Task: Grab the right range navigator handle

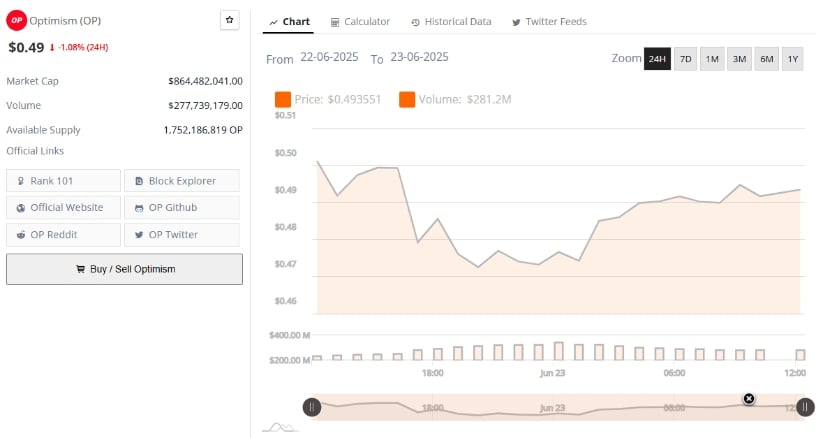Action: [805, 407]
